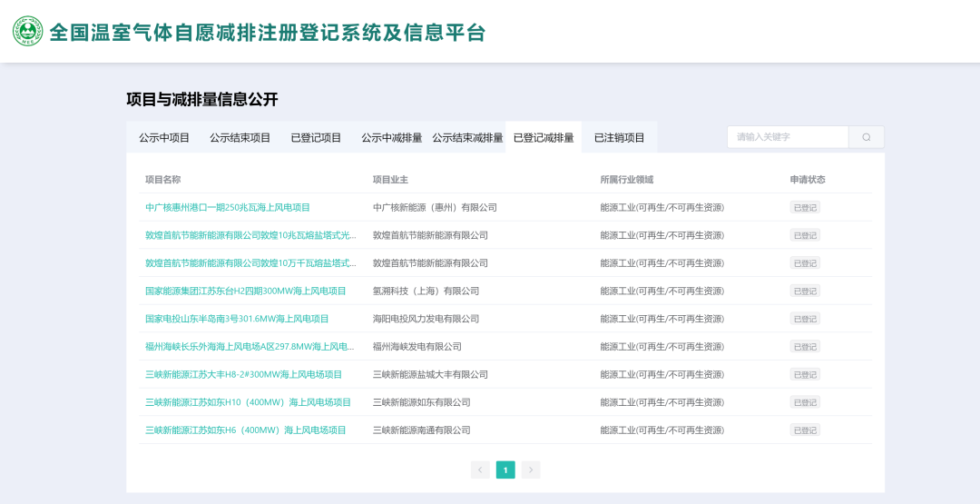Switch to 公示中减排量 tab

pyautogui.click(x=391, y=137)
